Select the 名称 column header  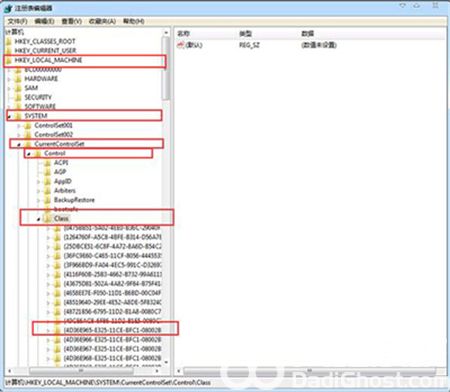click(x=184, y=33)
